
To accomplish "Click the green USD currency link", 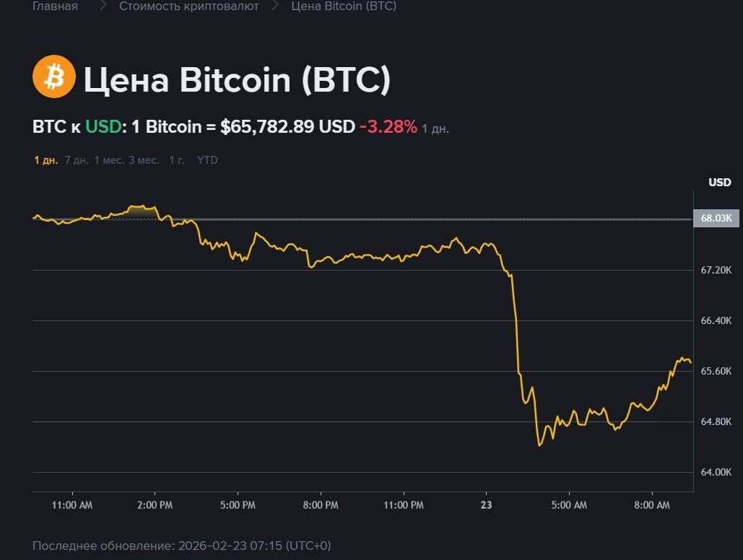I will click(x=103, y=127).
